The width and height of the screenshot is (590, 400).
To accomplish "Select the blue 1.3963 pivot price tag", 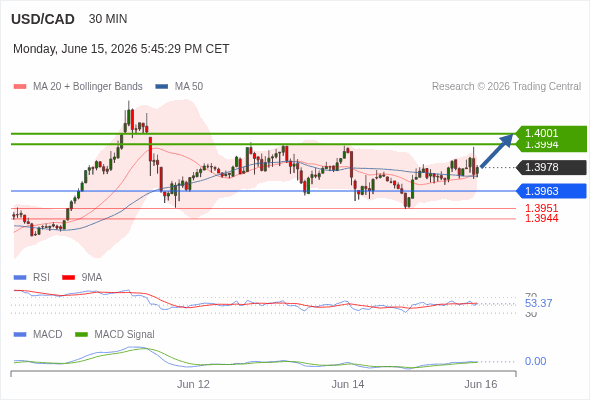I will [552, 191].
